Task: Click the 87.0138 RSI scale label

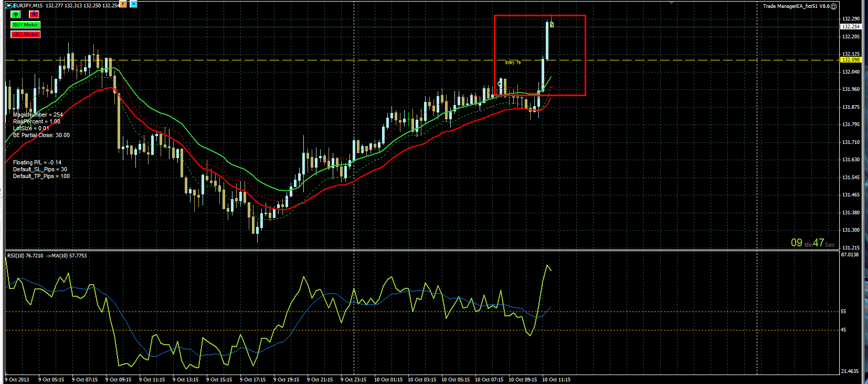Action: click(850, 255)
